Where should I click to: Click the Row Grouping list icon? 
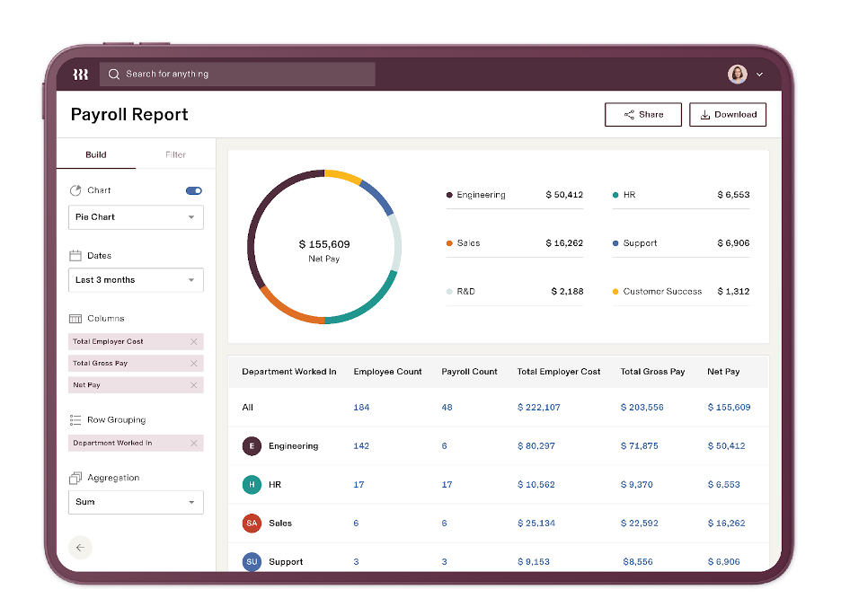tap(75, 419)
